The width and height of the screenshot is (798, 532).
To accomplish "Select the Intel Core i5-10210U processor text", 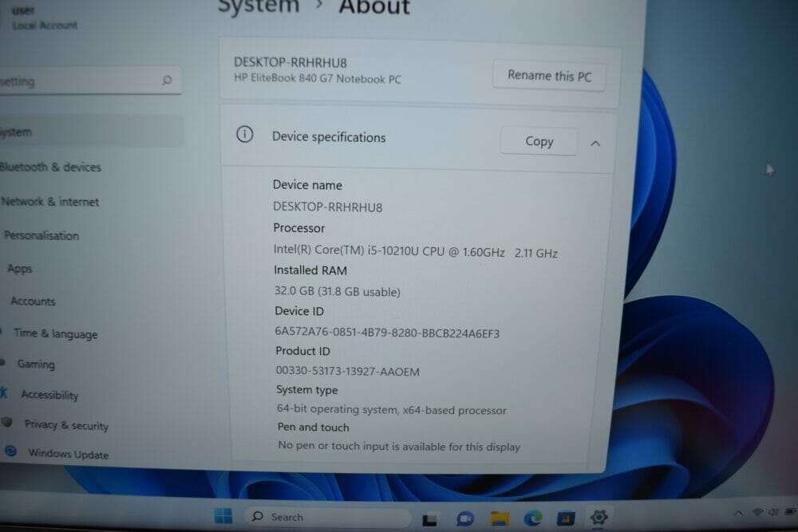I will 415,251.
